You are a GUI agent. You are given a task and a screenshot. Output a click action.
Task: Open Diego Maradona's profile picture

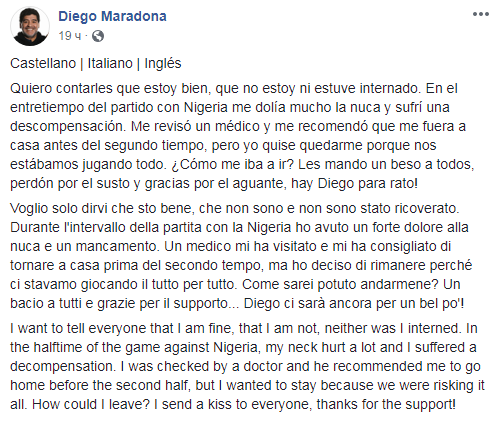tap(30, 26)
